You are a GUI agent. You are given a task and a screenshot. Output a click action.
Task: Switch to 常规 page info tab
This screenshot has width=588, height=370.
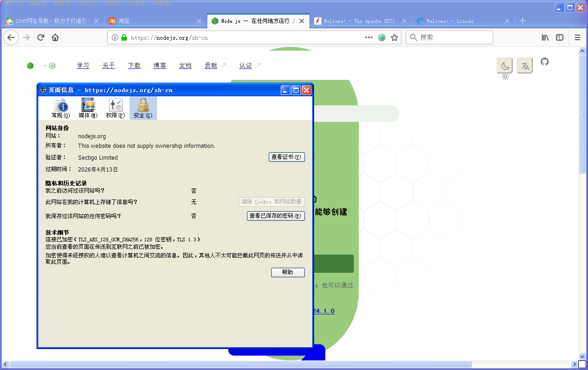(61, 109)
